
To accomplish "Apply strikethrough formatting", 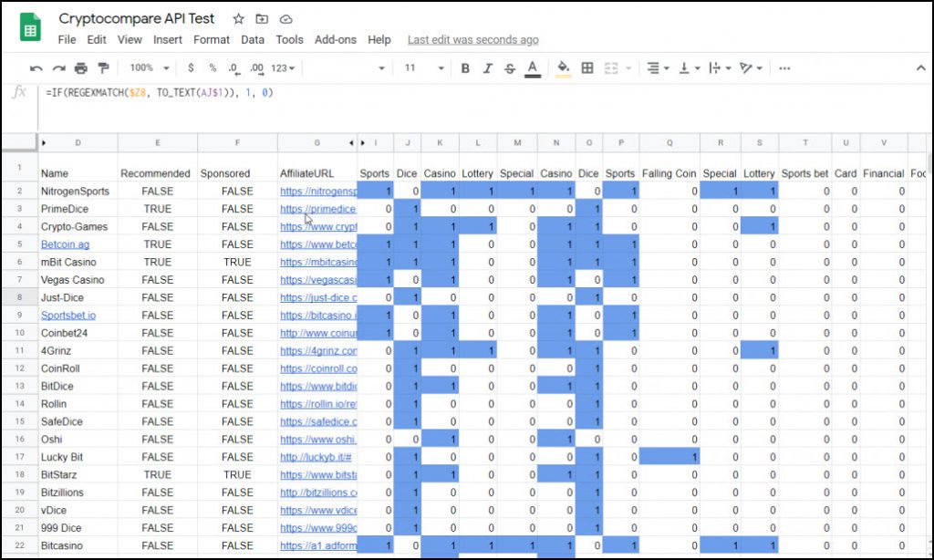I will 509,68.
